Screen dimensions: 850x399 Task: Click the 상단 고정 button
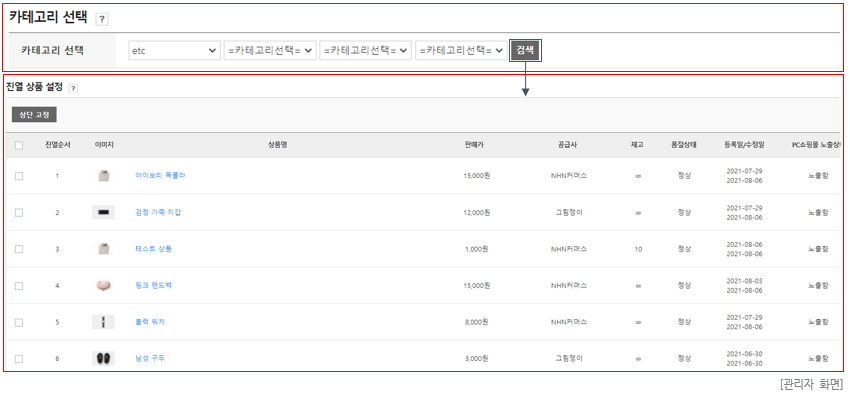click(x=34, y=114)
